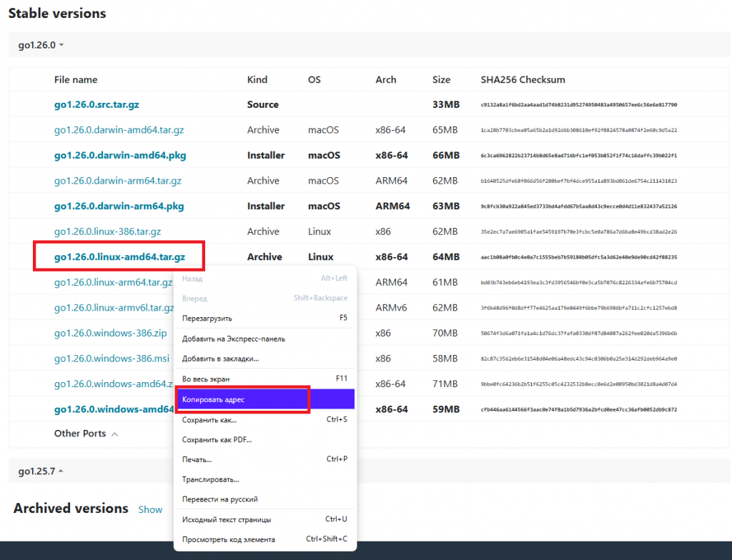Choose 'Во весь экран' menu option
Screen dimensions: 732x560
[x=206, y=379]
